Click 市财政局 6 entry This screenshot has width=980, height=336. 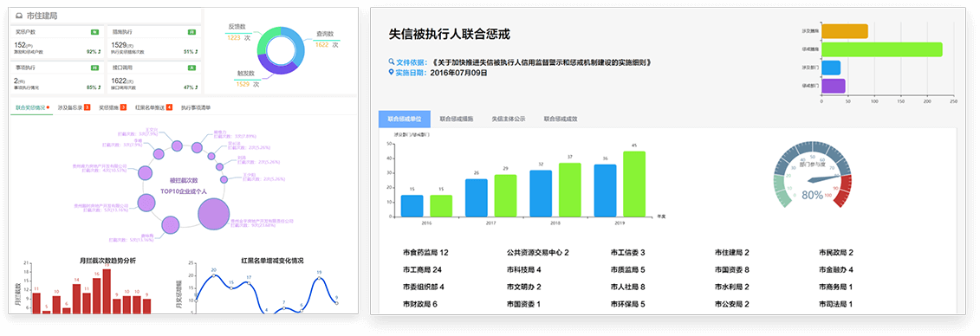pyautogui.click(x=420, y=304)
